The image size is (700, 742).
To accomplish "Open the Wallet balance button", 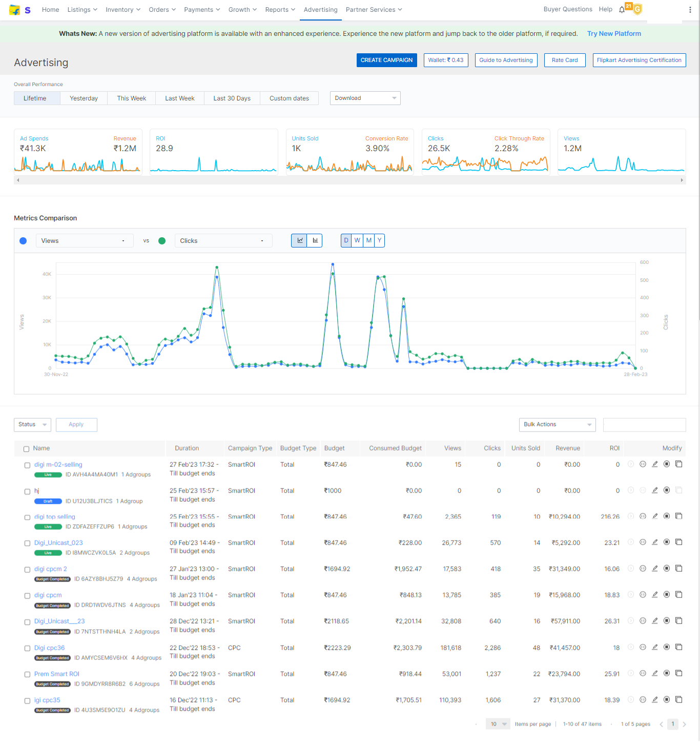I will [x=446, y=60].
